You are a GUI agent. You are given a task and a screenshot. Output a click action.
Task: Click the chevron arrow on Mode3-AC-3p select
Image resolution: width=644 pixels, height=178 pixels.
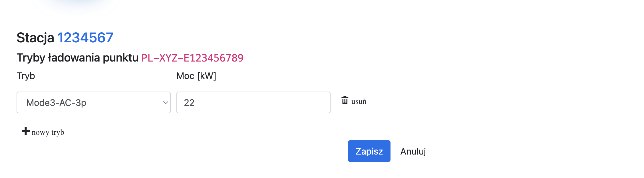pos(165,102)
